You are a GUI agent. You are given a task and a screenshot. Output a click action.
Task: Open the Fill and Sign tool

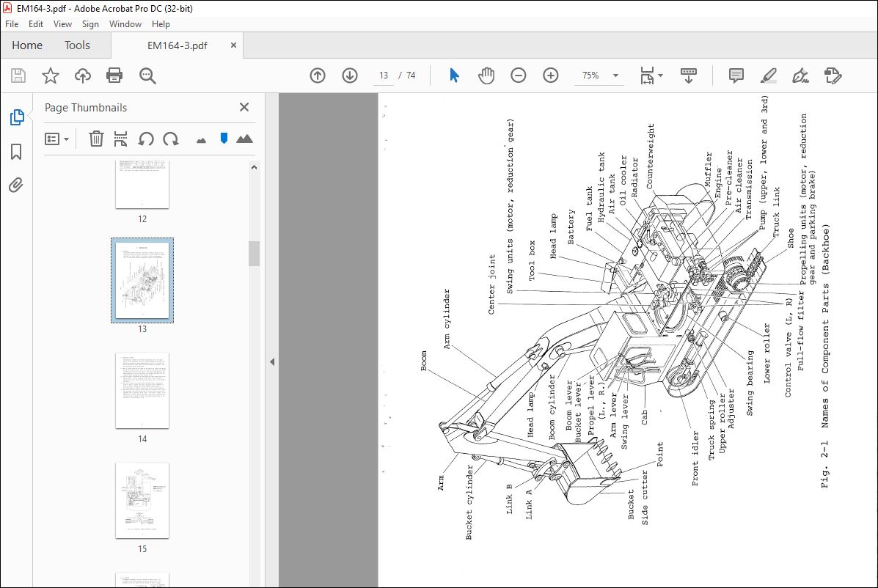[x=801, y=76]
